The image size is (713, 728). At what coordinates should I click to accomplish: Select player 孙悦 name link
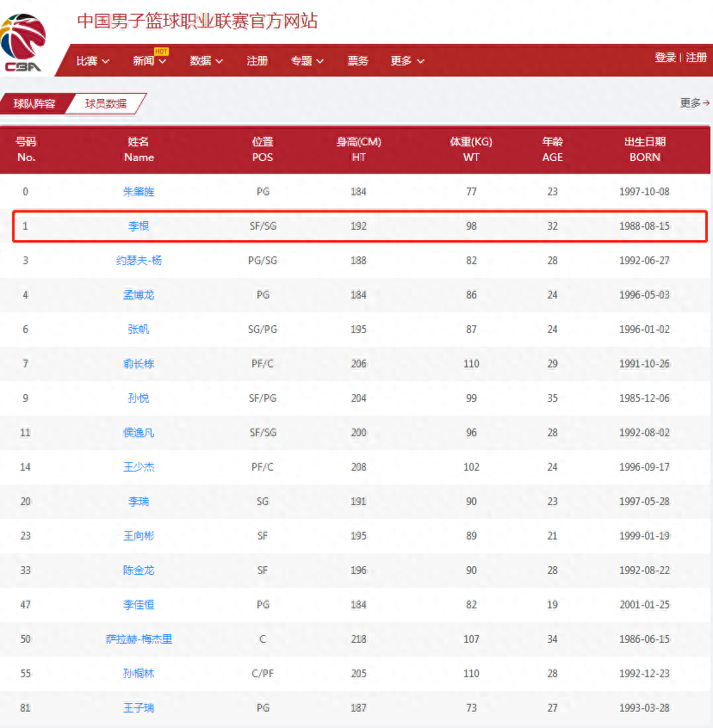[x=139, y=398]
